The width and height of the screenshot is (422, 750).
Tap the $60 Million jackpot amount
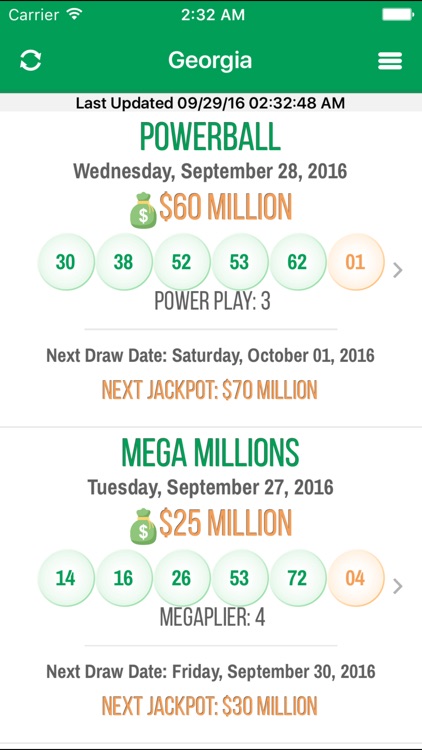coord(225,208)
